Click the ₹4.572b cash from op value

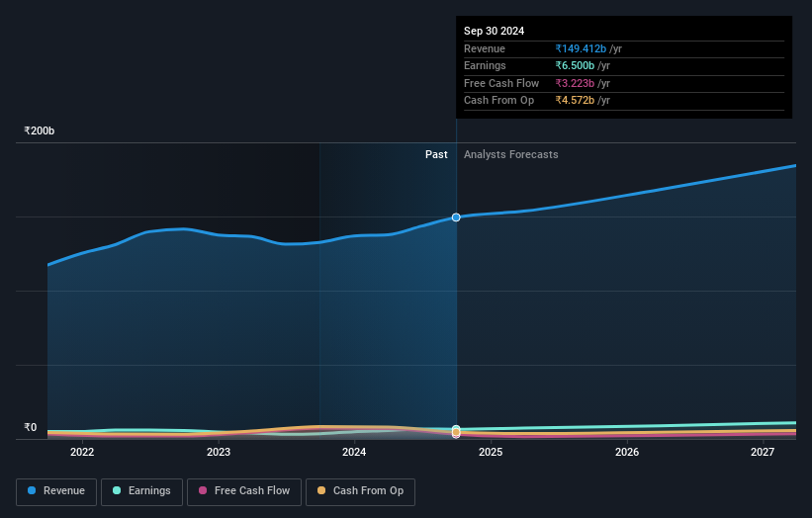[x=575, y=101]
